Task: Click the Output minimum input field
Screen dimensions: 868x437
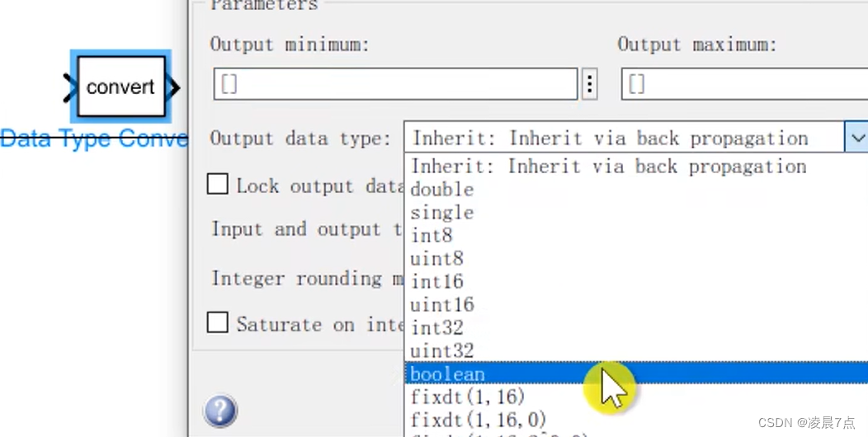Action: [396, 84]
